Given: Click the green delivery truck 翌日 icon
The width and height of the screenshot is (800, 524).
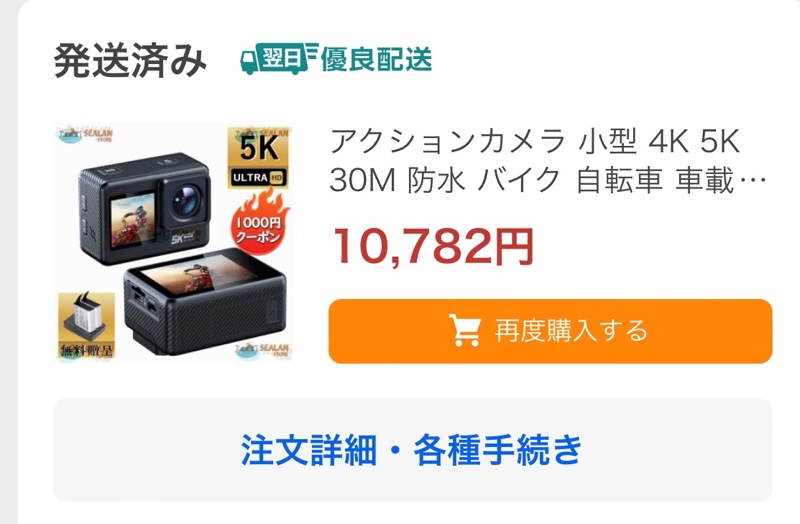Looking at the screenshot, I should 279,58.
